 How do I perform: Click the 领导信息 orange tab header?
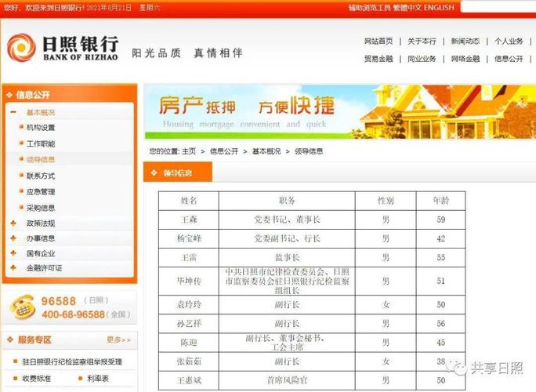(x=178, y=172)
